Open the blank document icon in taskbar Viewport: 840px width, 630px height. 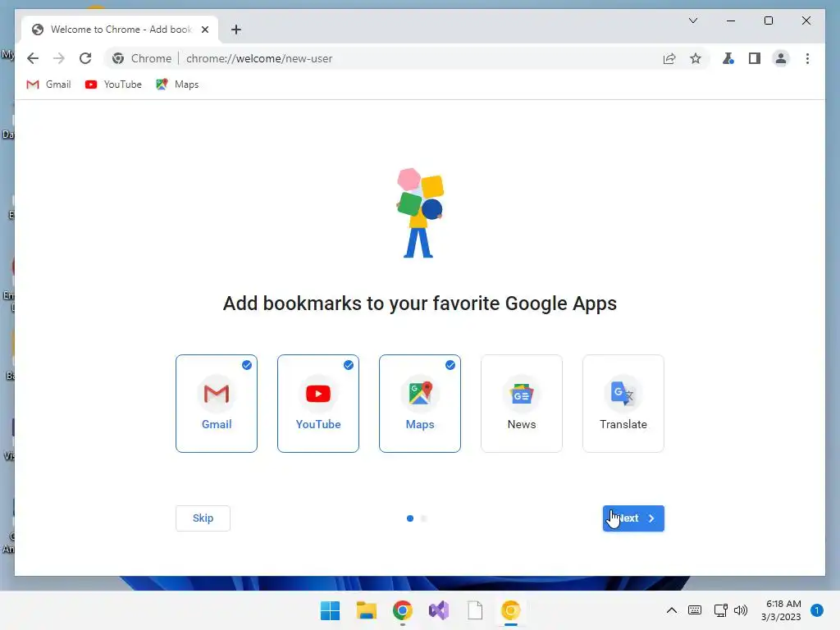click(475, 610)
